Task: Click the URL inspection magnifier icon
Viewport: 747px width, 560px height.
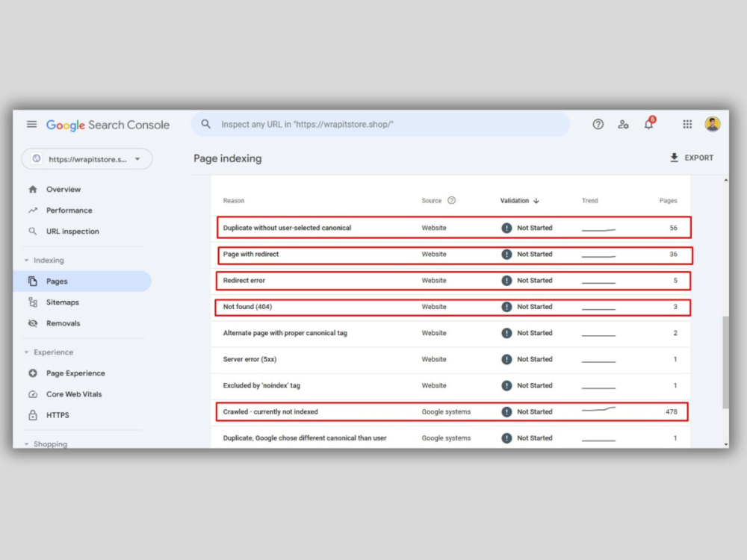Action: coord(33,231)
